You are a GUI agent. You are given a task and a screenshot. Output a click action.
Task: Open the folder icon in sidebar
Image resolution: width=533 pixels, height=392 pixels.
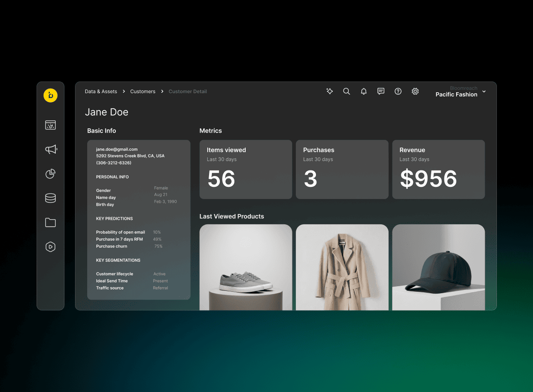coord(51,222)
